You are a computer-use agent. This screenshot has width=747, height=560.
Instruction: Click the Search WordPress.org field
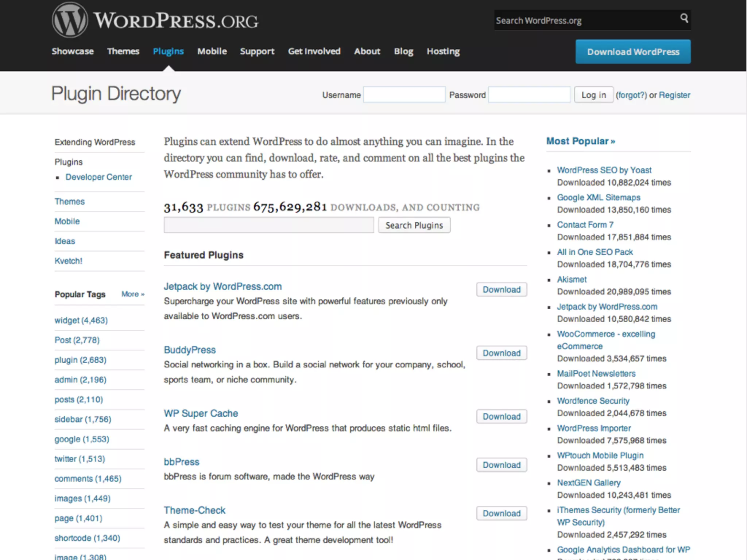pos(584,20)
